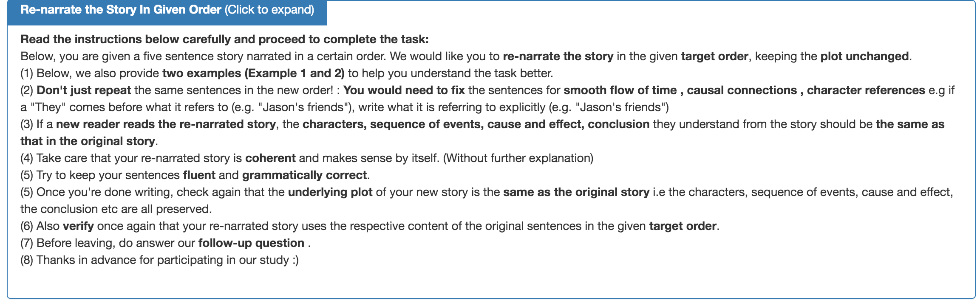
Task: Click the "Thanks in advance for participating" line
Action: point(159,260)
